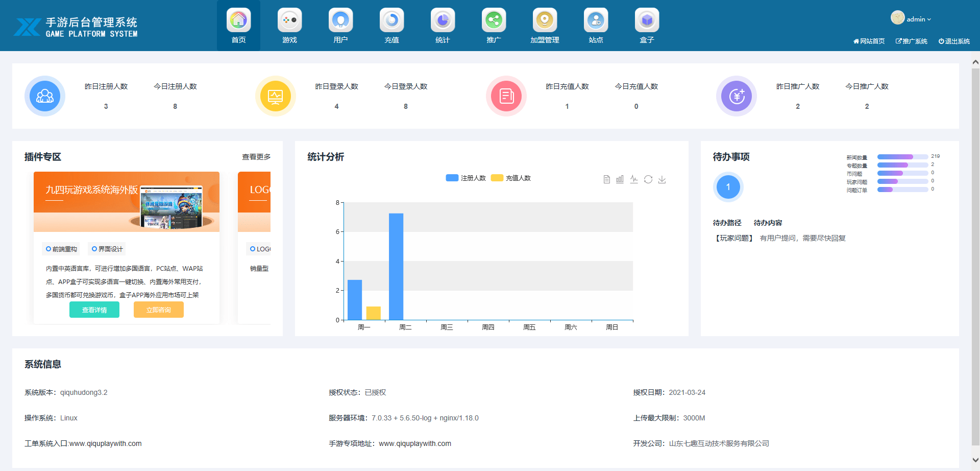Go to the 充值 (Recharge) section icon
Screen dimensions: 980x471
pyautogui.click(x=391, y=20)
